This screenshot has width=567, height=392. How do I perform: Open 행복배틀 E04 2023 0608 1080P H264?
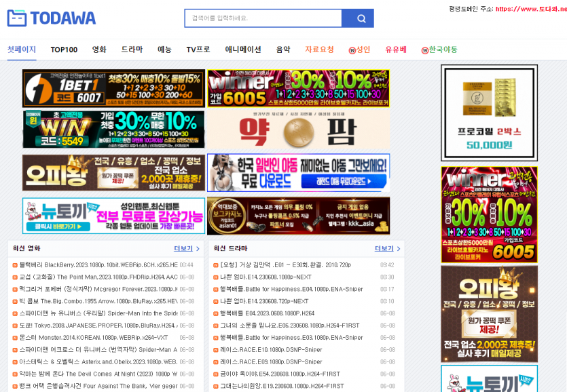pyautogui.click(x=268, y=313)
